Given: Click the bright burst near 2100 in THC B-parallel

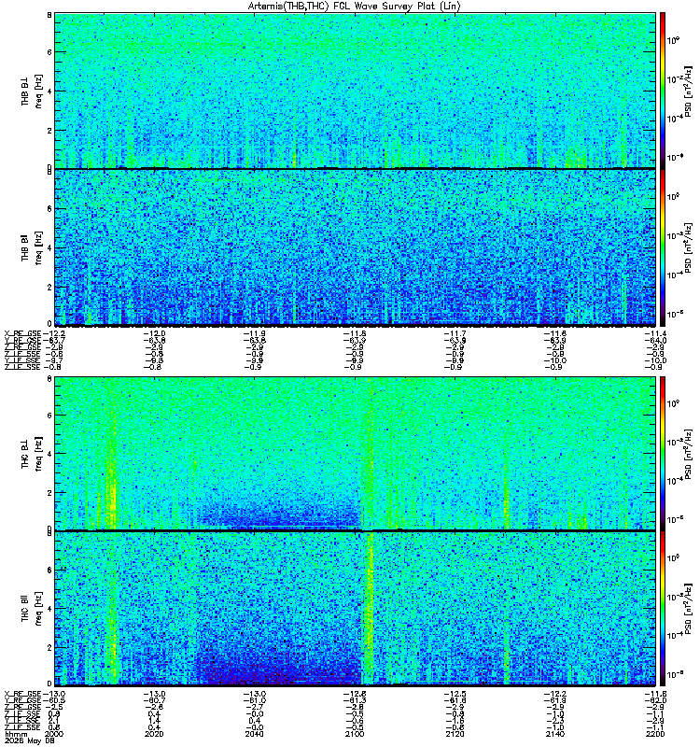Looking at the screenshot, I should click(369, 609).
